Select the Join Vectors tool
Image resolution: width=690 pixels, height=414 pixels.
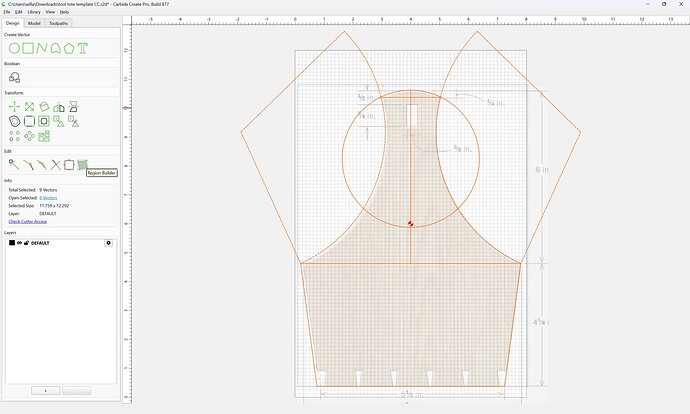point(42,165)
